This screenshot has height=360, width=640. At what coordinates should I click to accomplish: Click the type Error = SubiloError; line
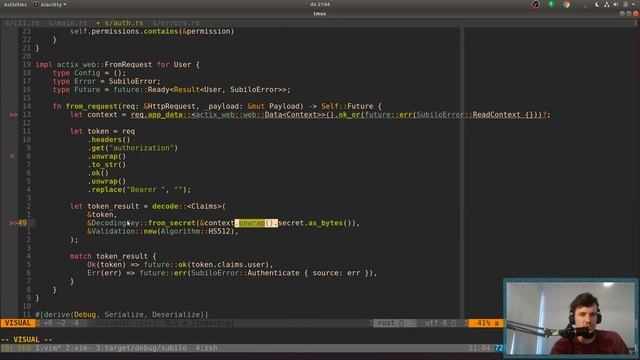[107, 81]
